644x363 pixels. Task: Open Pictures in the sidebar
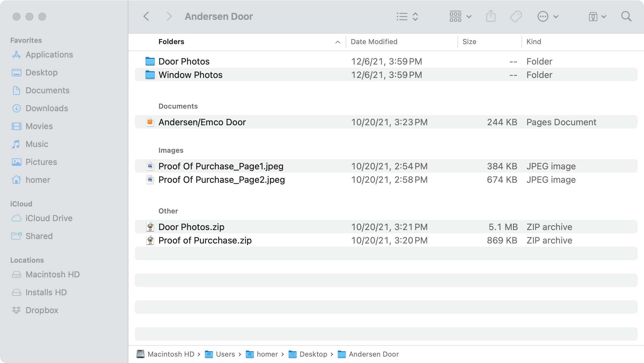[41, 162]
